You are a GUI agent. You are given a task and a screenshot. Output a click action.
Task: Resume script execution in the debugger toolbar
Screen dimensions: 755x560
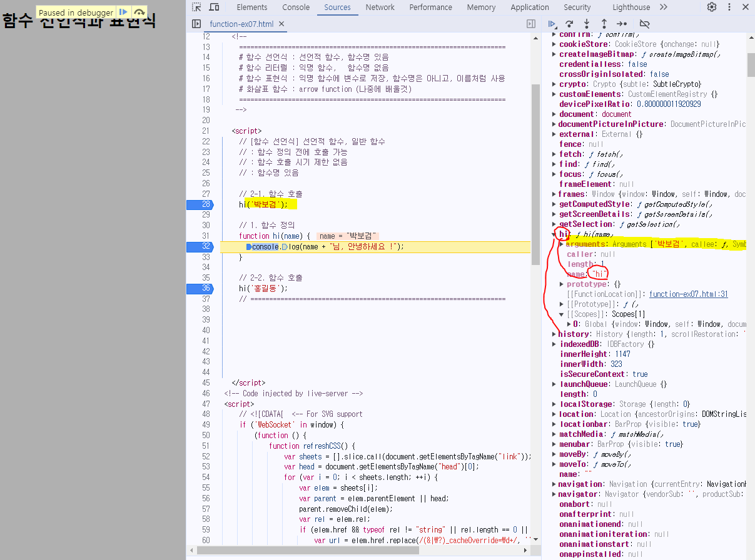552,24
